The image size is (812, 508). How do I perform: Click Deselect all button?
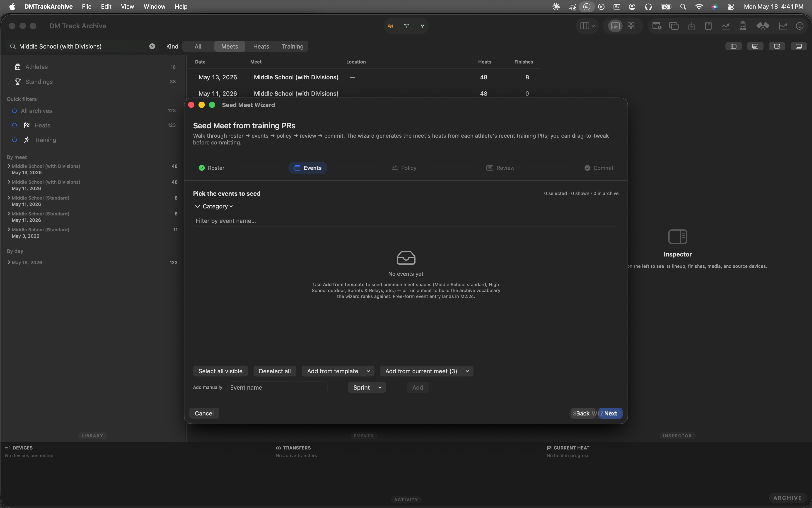(275, 371)
